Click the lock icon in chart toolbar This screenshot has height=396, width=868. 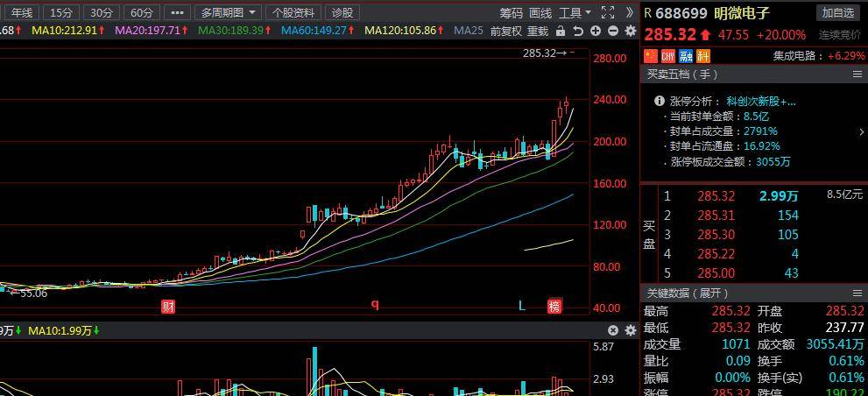(x=559, y=31)
